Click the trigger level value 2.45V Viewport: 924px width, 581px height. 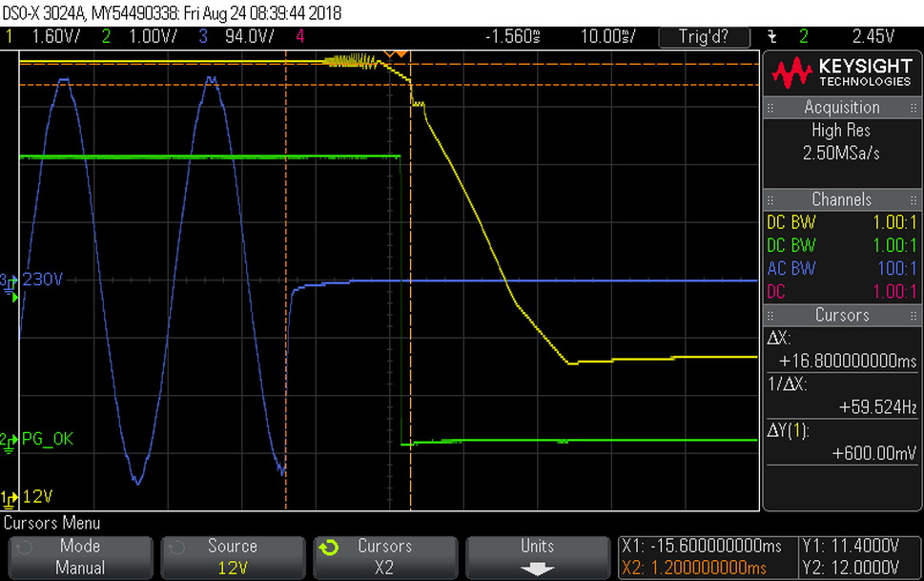click(x=873, y=36)
